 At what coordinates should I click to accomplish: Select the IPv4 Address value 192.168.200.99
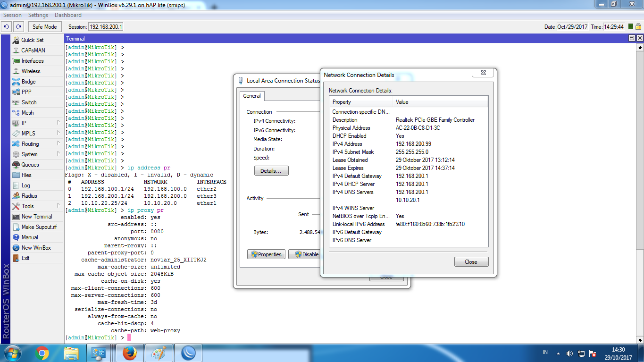[x=413, y=144]
